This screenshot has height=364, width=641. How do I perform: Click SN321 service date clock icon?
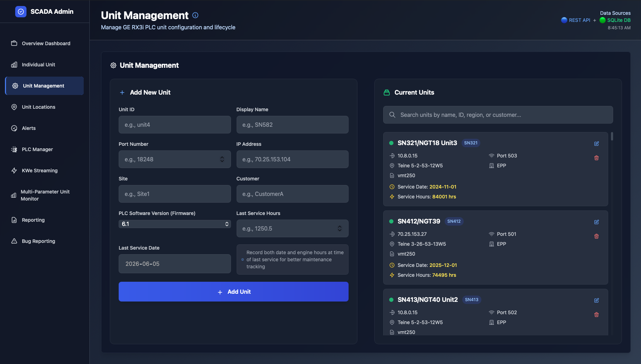pos(392,187)
